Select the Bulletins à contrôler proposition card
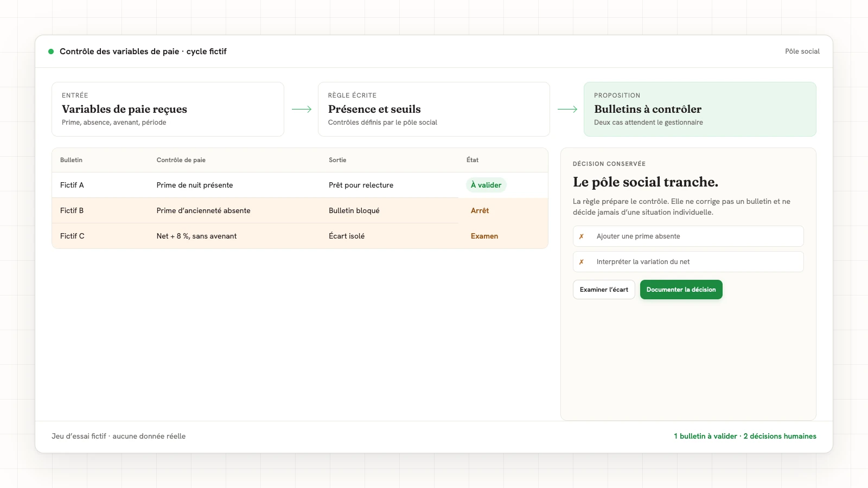The width and height of the screenshot is (868, 488). pos(700,109)
